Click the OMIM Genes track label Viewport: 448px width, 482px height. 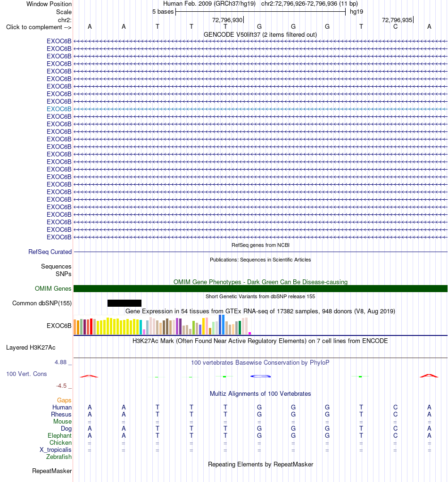point(53,289)
